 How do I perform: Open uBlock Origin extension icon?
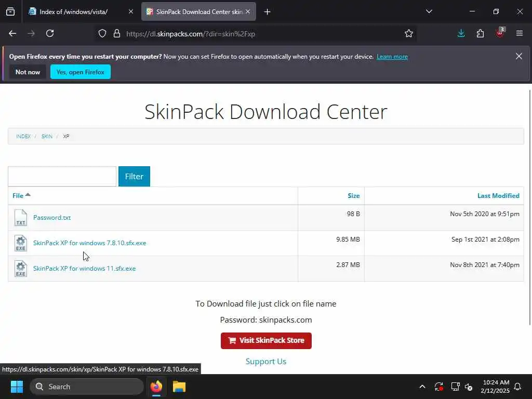pyautogui.click(x=500, y=33)
